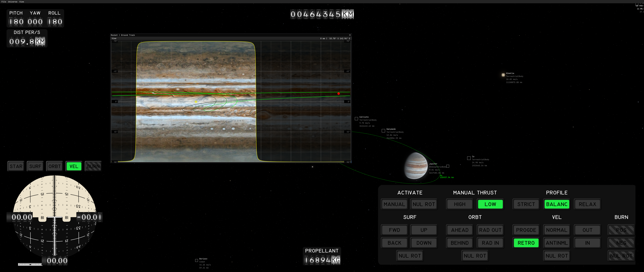Image resolution: width=644 pixels, height=272 pixels.
Task: Select PROGDE velocity attitude
Action: tap(526, 230)
